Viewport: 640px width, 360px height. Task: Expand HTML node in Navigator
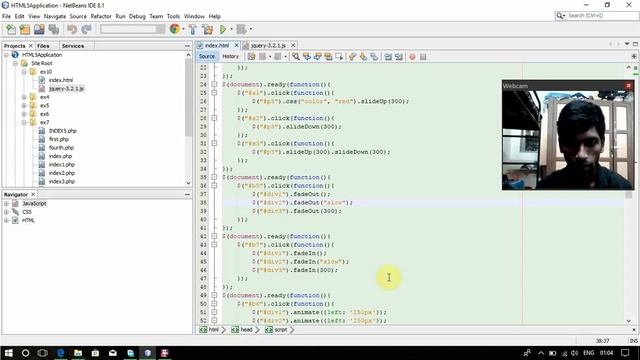(6, 220)
